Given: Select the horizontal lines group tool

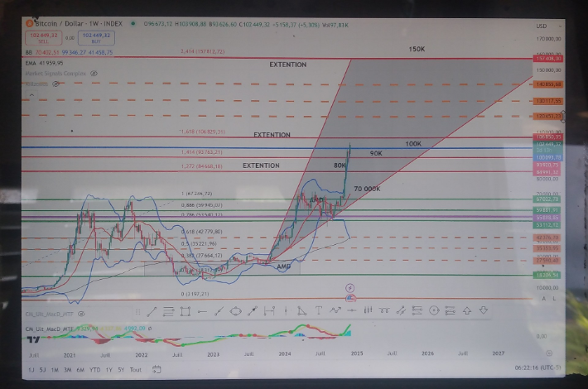Looking at the screenshot, I should pos(168,311).
